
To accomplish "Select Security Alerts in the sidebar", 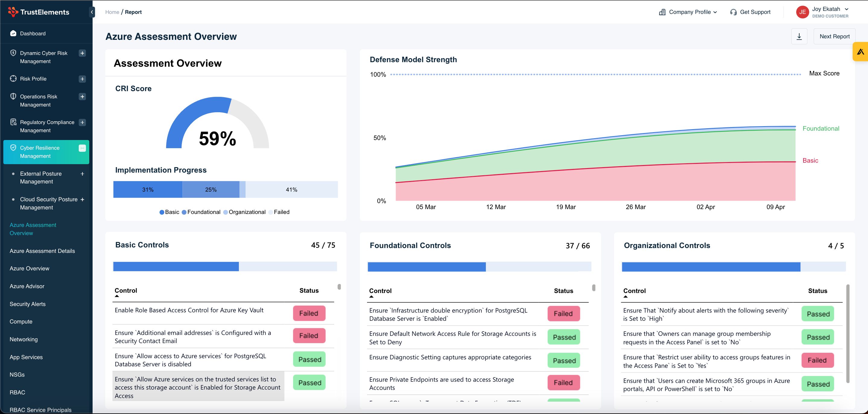I will (x=27, y=304).
